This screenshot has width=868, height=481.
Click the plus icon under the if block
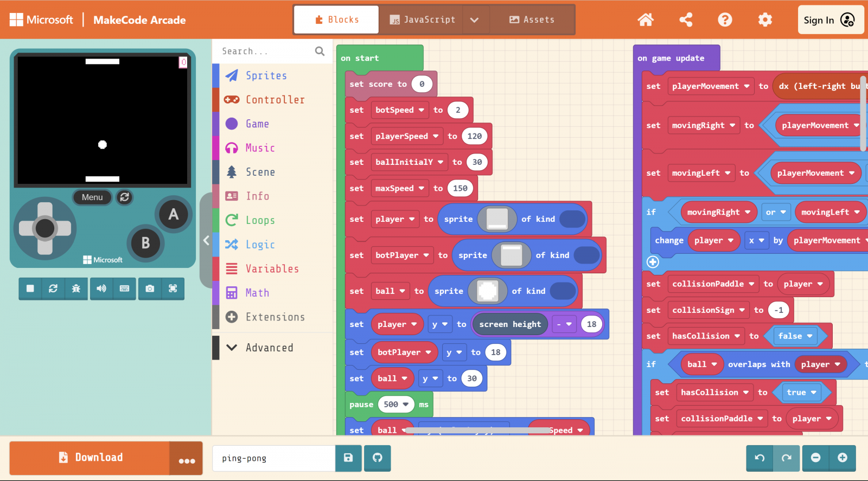click(x=653, y=262)
